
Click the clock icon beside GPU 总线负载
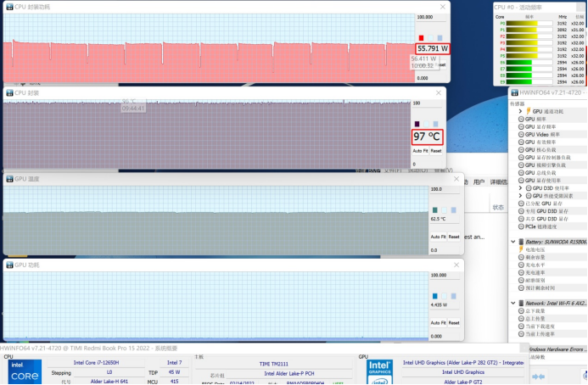521,173
